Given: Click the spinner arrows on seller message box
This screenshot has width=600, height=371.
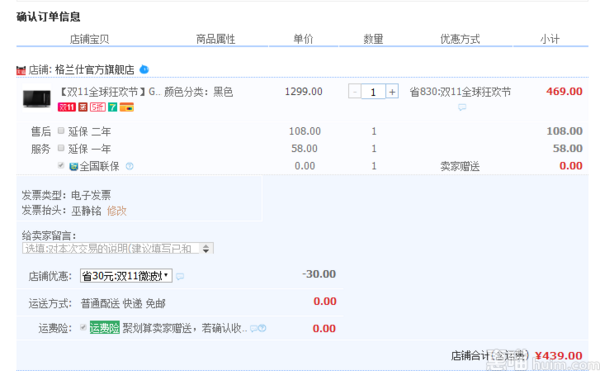Looking at the screenshot, I should coord(206,249).
